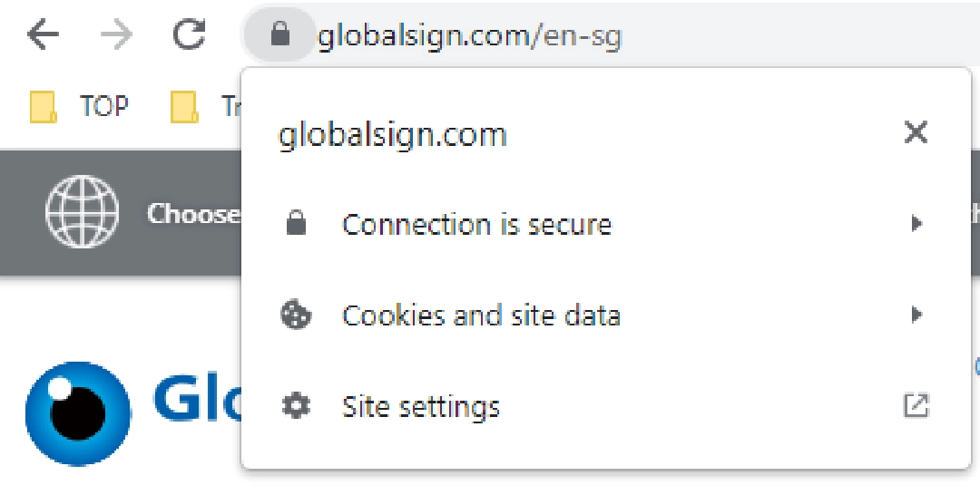Expand the Cookies and site data arrow
The height and width of the screenshot is (485, 980).
(916, 315)
